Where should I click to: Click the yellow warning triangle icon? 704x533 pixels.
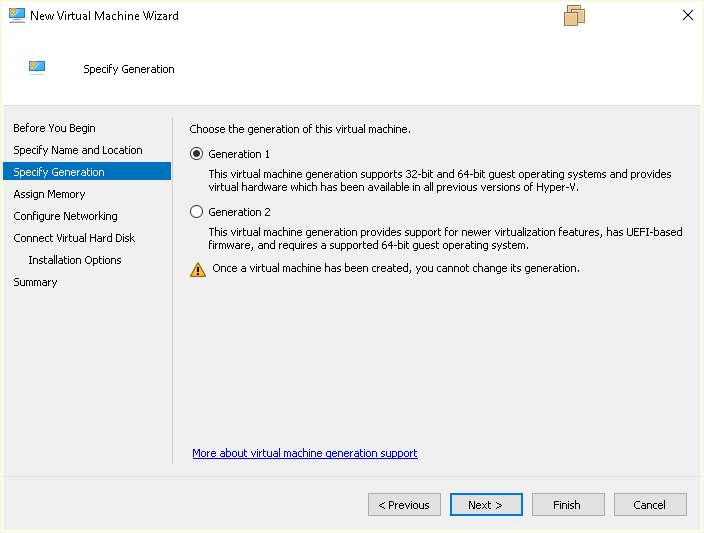coord(197,269)
